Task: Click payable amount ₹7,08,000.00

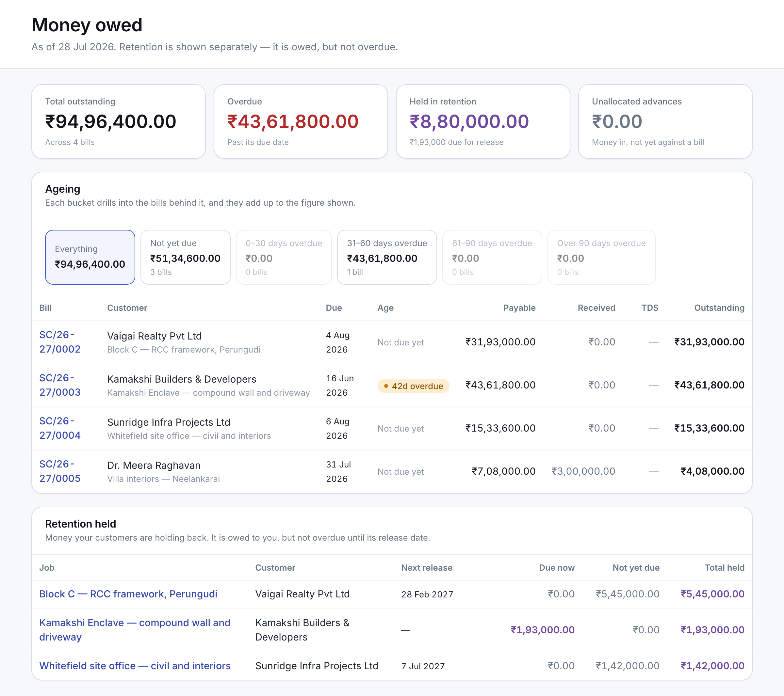Action: pos(504,471)
